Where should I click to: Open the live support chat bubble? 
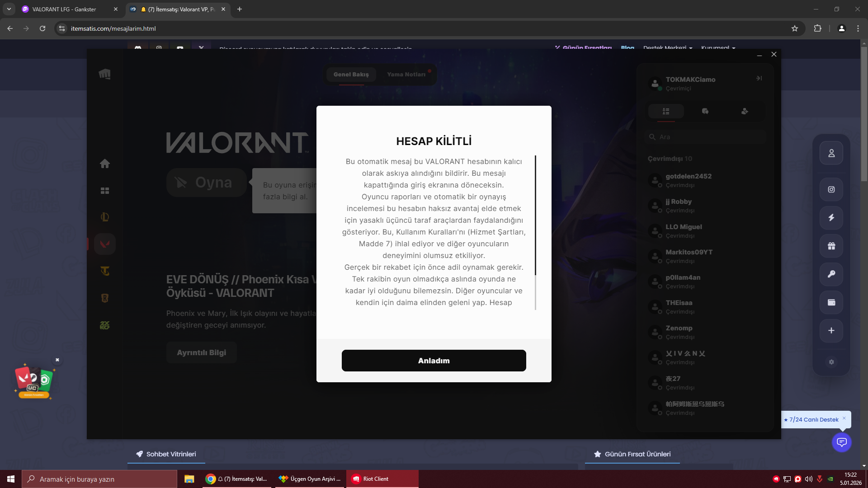(842, 442)
